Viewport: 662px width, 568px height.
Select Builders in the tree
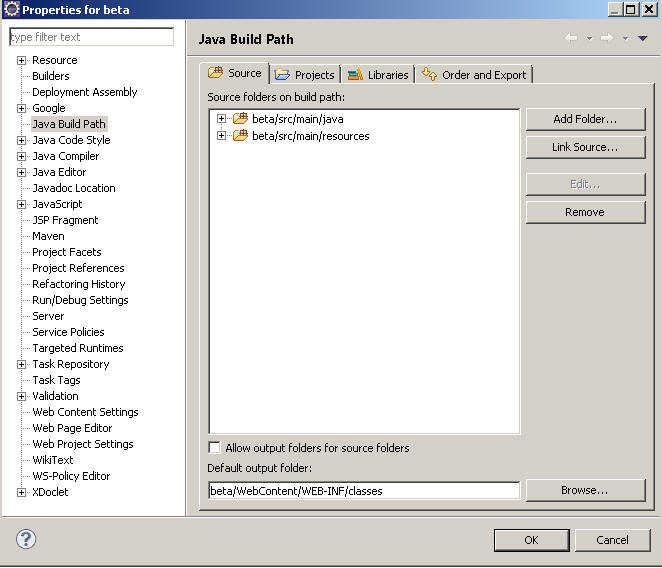coord(51,76)
